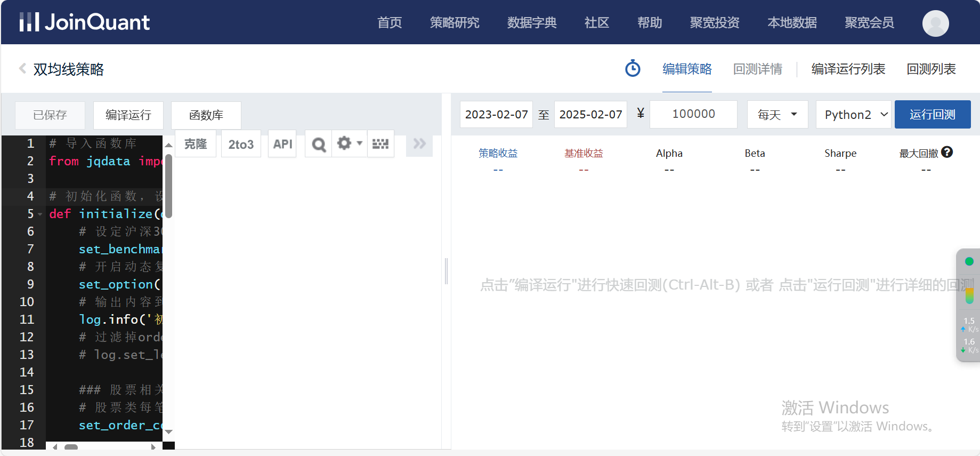Click the code editor vertical scrollbar thumb
This screenshot has width=980, height=456.
point(168,187)
